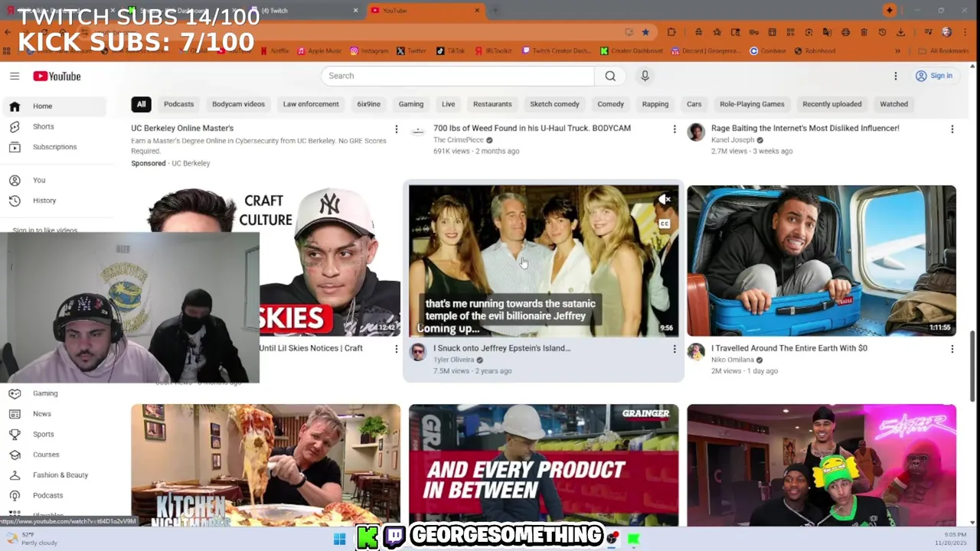This screenshot has width=980, height=551.
Task: Open Shorts in the sidebar
Action: [x=55, y=126]
